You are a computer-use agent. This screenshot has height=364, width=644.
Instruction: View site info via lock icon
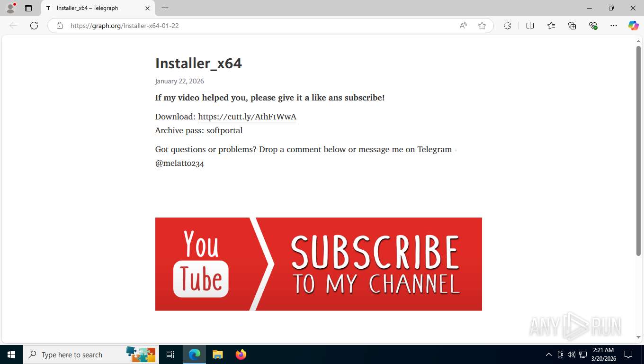pos(60,26)
